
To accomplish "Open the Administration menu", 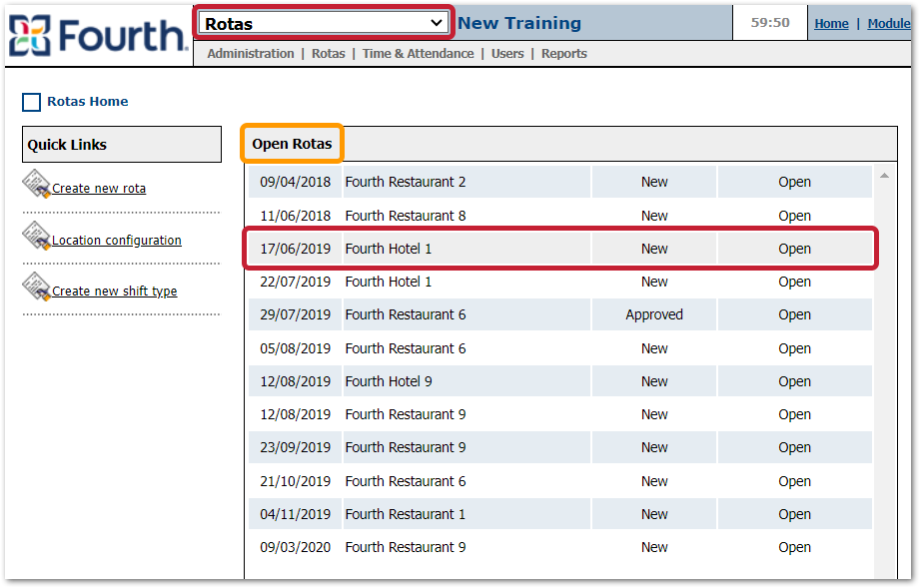I will point(251,53).
